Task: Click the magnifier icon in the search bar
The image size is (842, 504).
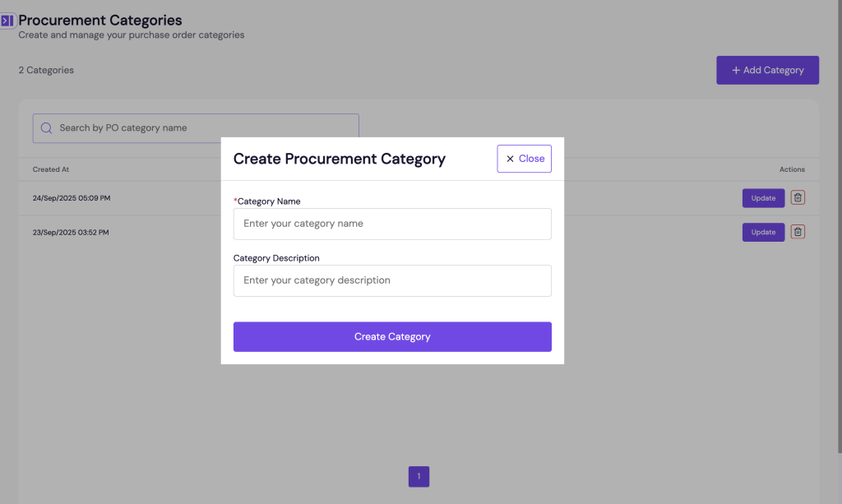Action: (x=46, y=128)
